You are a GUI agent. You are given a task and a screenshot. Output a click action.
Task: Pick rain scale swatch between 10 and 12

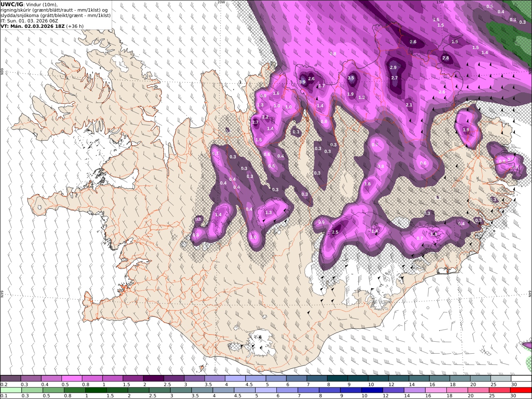point(372,390)
